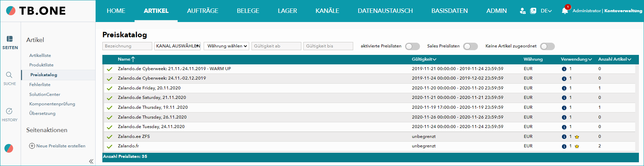Open the Seiten sidebar panel

(10, 43)
